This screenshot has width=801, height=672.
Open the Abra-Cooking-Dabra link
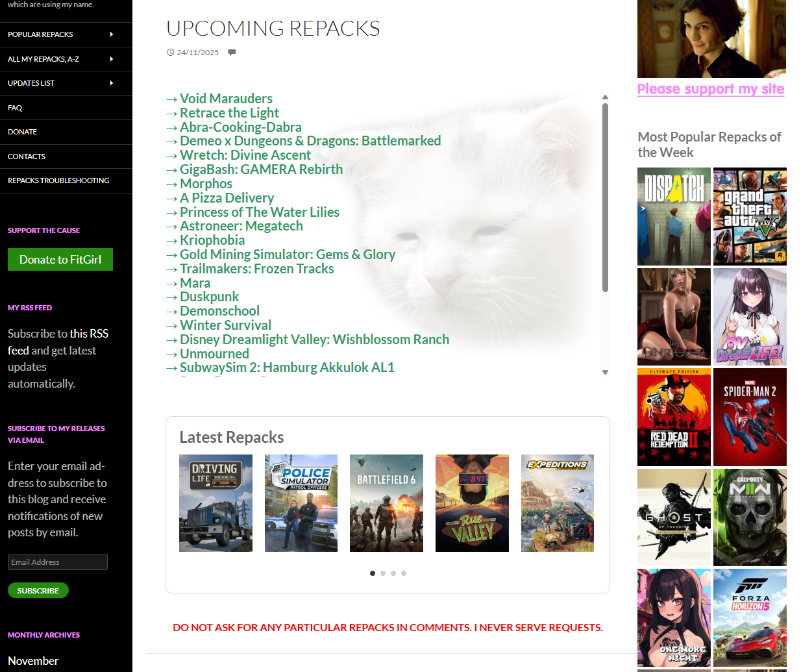click(241, 127)
